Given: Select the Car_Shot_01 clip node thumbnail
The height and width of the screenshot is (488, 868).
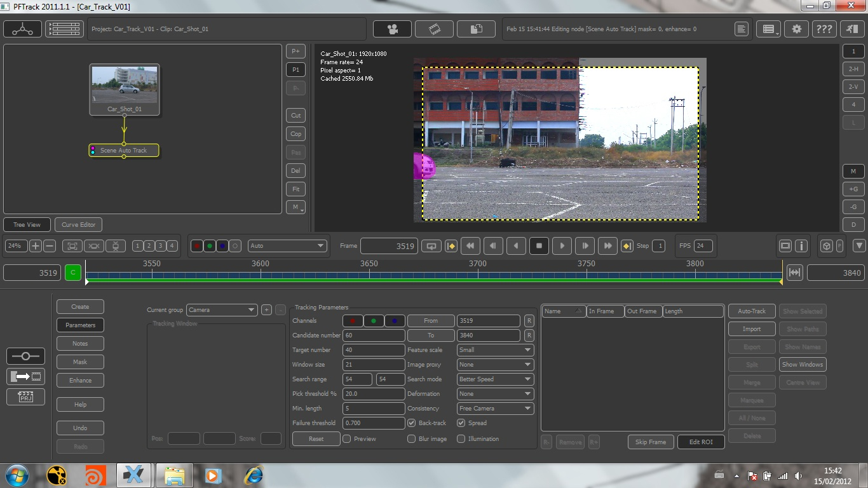Looking at the screenshot, I should tap(125, 90).
